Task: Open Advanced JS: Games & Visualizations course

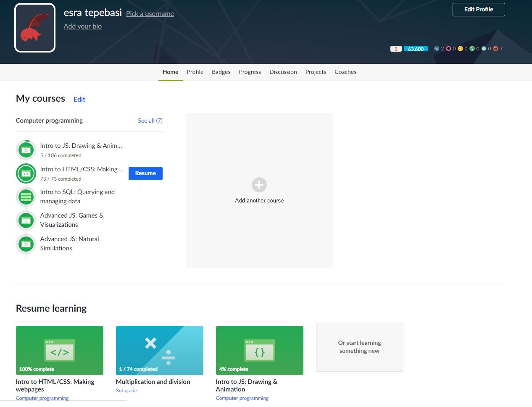Action: 72,220
